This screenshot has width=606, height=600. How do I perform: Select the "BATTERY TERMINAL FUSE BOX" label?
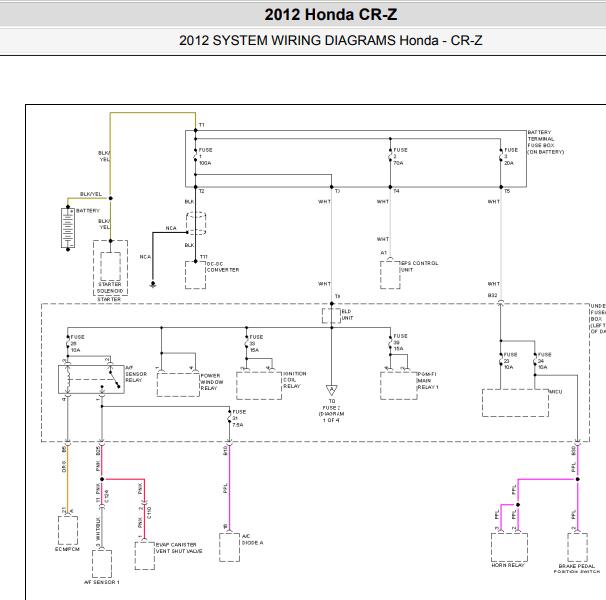546,142
